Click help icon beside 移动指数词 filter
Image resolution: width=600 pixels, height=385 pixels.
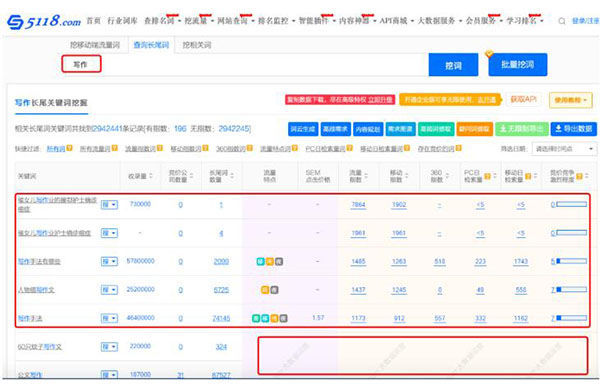pyautogui.click(x=205, y=148)
